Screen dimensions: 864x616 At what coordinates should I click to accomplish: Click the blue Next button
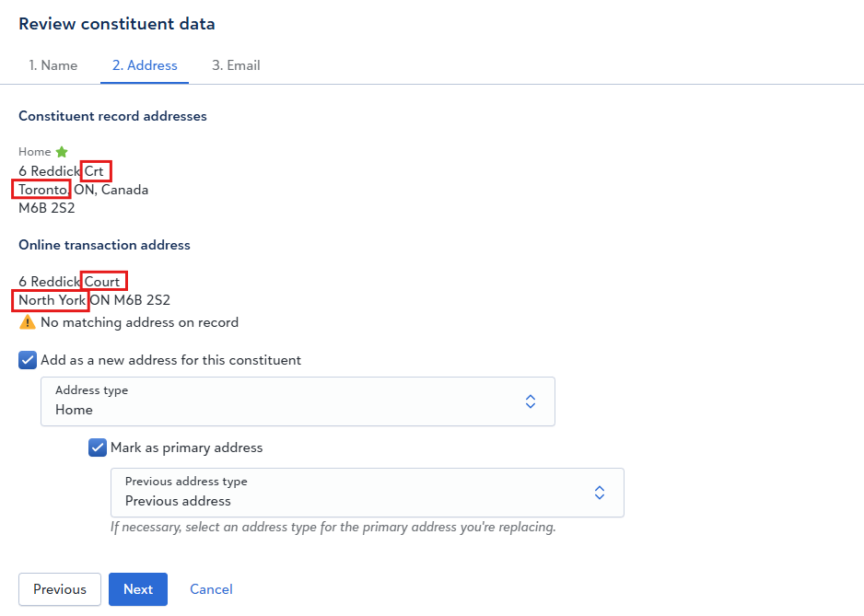pyautogui.click(x=138, y=589)
